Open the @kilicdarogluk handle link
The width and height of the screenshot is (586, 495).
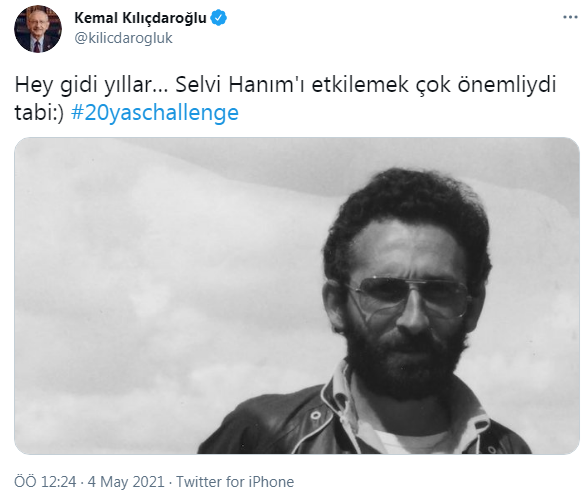point(123,38)
